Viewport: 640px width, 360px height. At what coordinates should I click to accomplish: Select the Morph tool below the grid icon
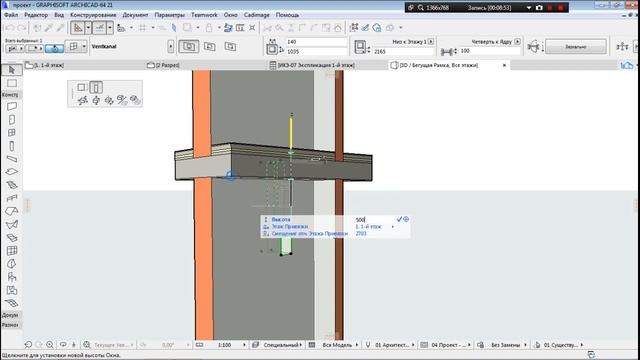point(11,264)
